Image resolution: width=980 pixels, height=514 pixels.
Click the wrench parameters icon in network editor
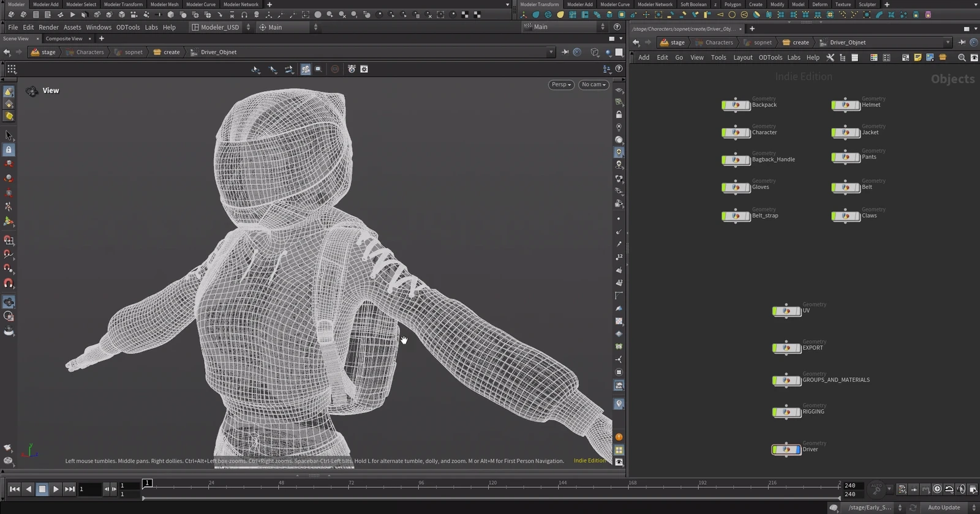[x=830, y=58]
